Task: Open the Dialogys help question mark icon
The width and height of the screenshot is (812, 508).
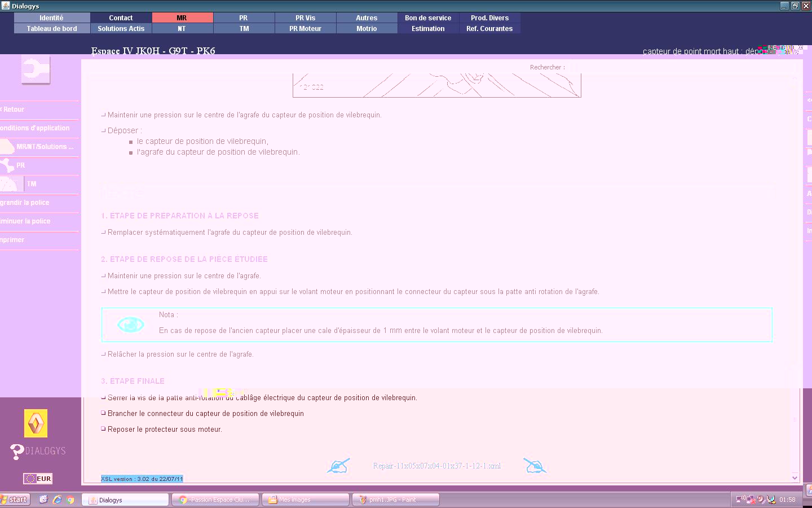Action: (17, 452)
